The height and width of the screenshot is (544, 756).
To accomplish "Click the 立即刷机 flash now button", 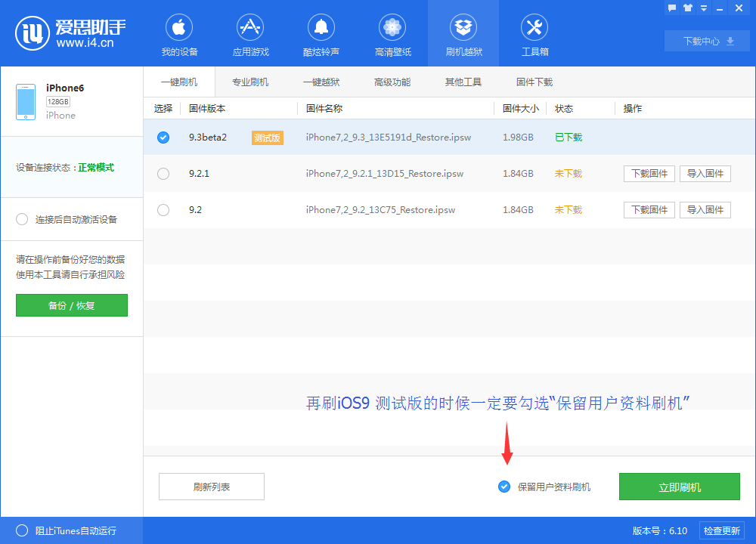I will click(x=679, y=487).
